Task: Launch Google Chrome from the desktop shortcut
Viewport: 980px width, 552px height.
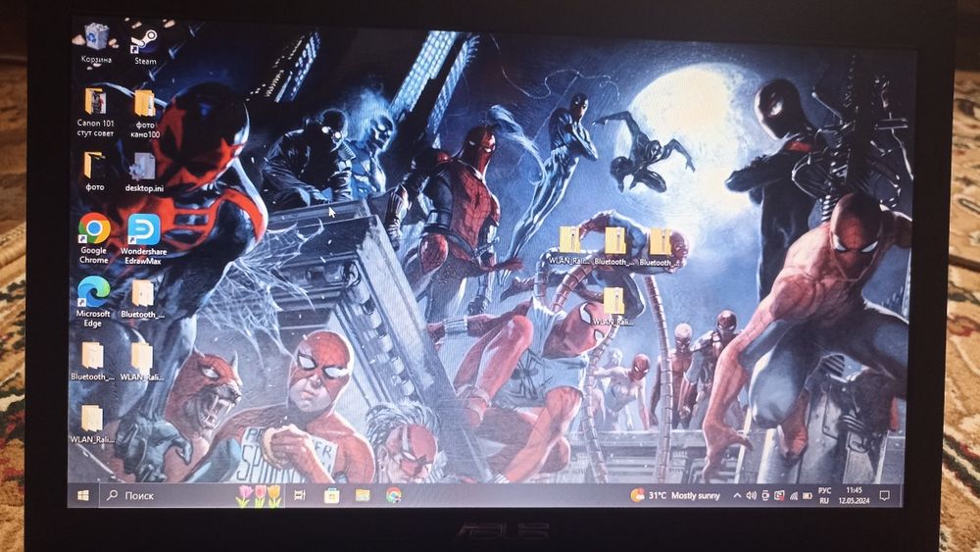Action: pos(94,238)
